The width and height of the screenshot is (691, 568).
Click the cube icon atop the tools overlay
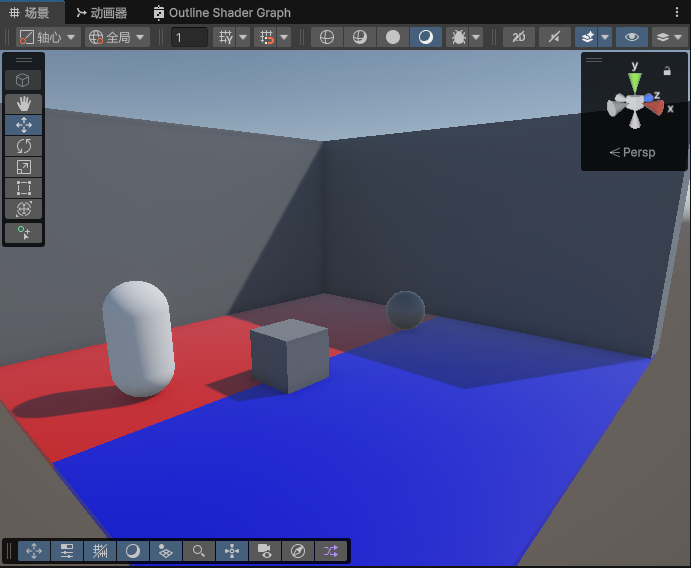23,80
